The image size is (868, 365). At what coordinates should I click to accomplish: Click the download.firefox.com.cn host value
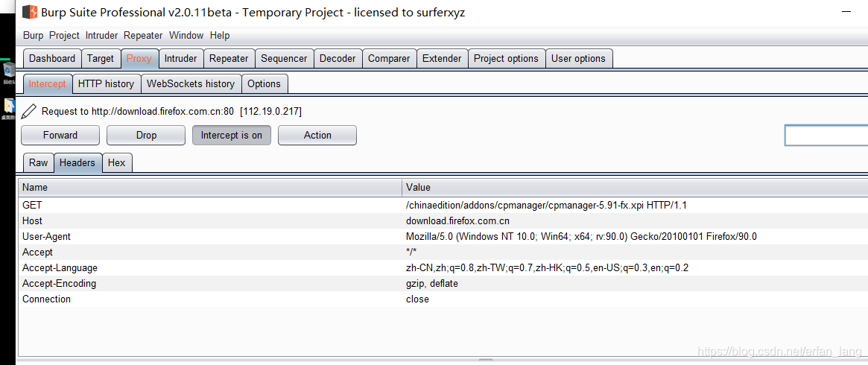point(457,221)
